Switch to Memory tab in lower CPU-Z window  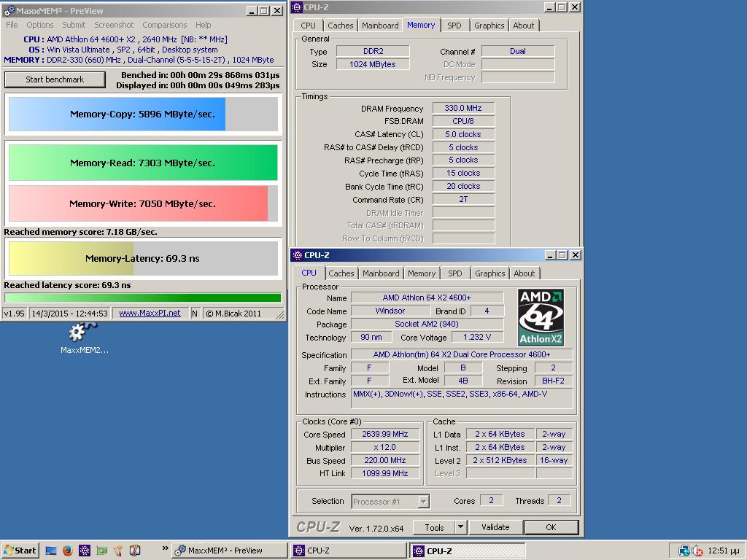[422, 273]
